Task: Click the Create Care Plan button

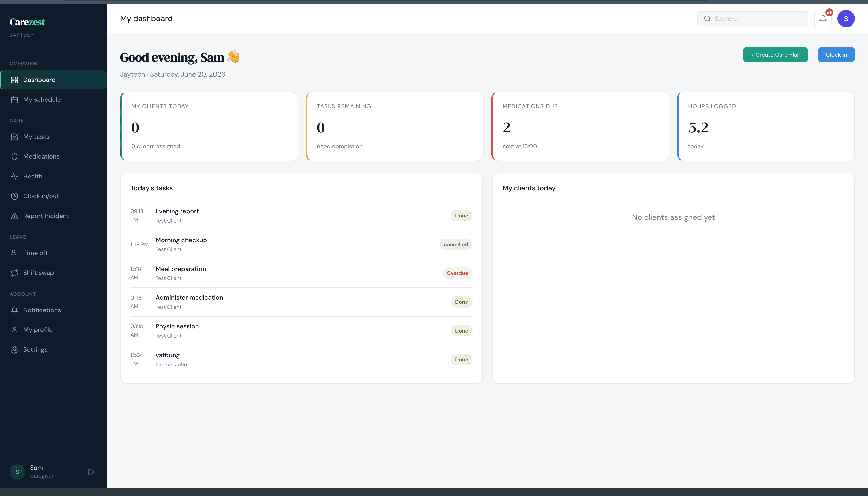Action: click(775, 54)
